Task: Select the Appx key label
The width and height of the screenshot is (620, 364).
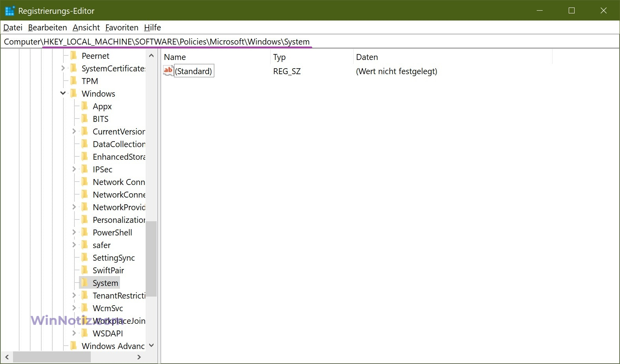Action: tap(102, 106)
